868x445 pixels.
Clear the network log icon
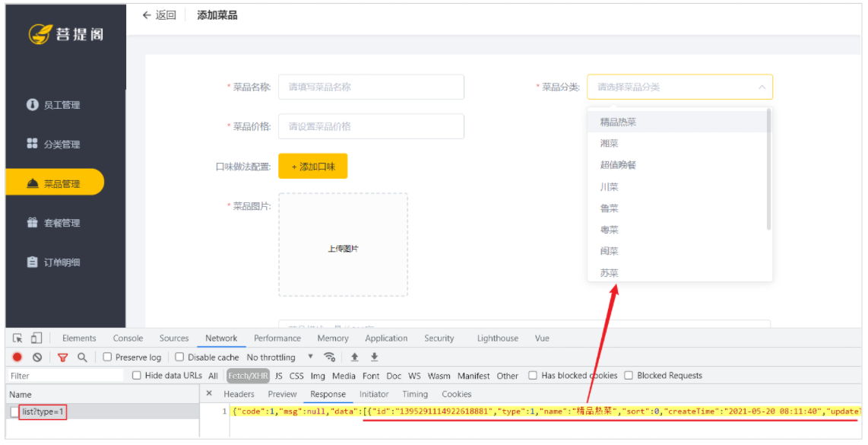click(37, 358)
